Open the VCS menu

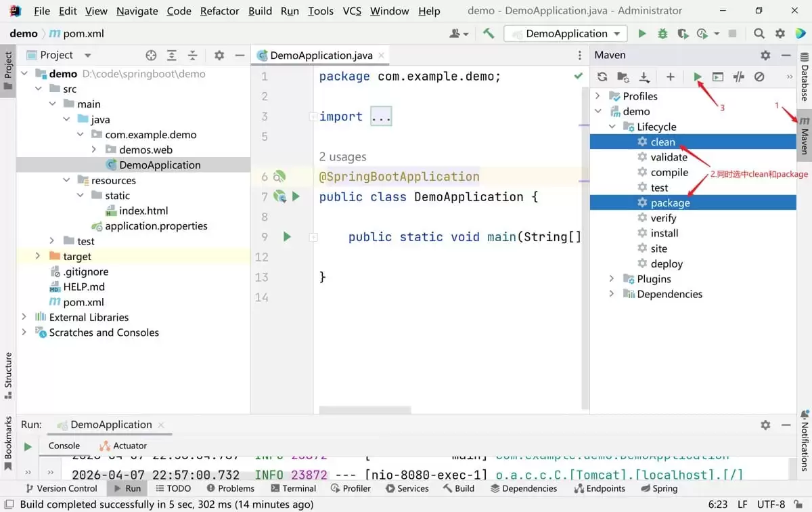point(352,11)
